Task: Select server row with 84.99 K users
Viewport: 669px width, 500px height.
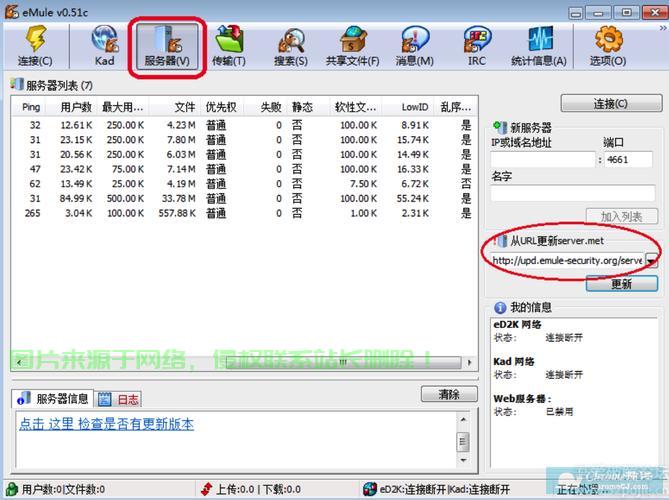Action: 244,198
